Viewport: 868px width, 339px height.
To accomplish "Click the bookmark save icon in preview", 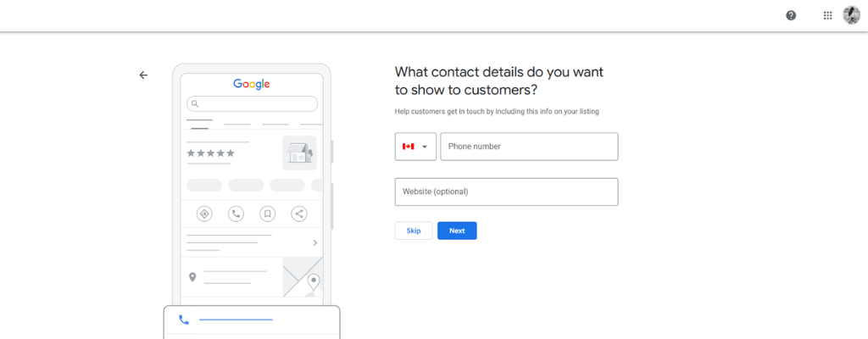I will tap(267, 214).
